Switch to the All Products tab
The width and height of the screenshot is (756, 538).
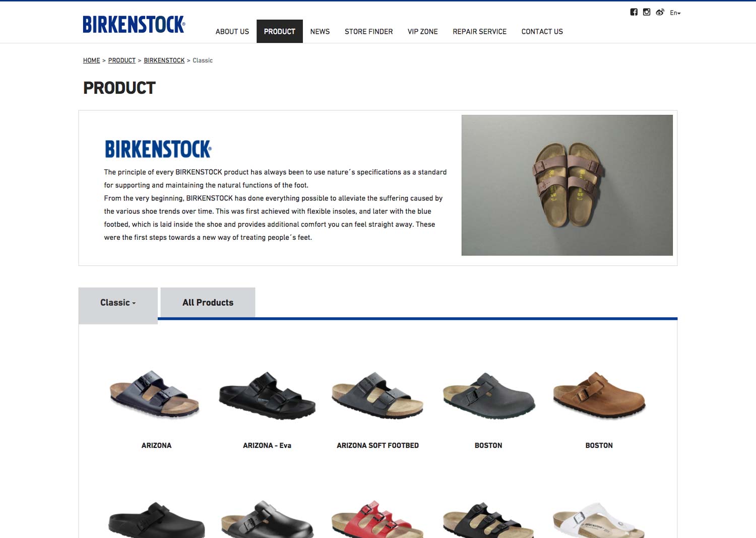[x=208, y=303]
